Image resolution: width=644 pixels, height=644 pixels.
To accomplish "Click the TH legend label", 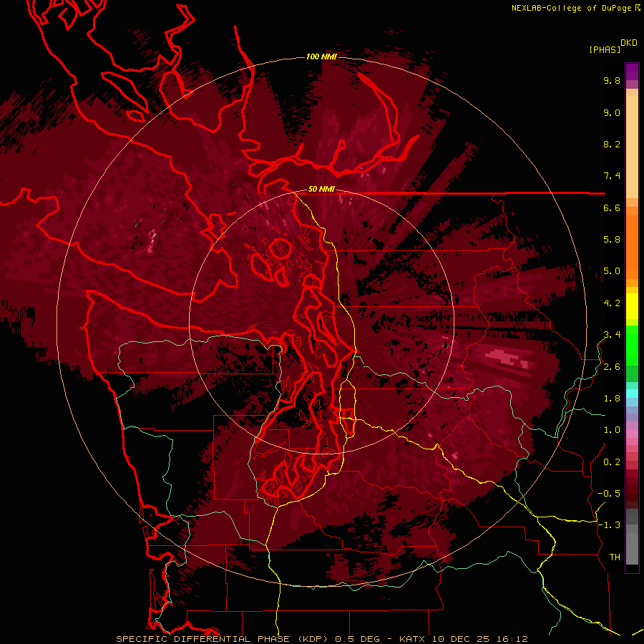I will tap(615, 557).
